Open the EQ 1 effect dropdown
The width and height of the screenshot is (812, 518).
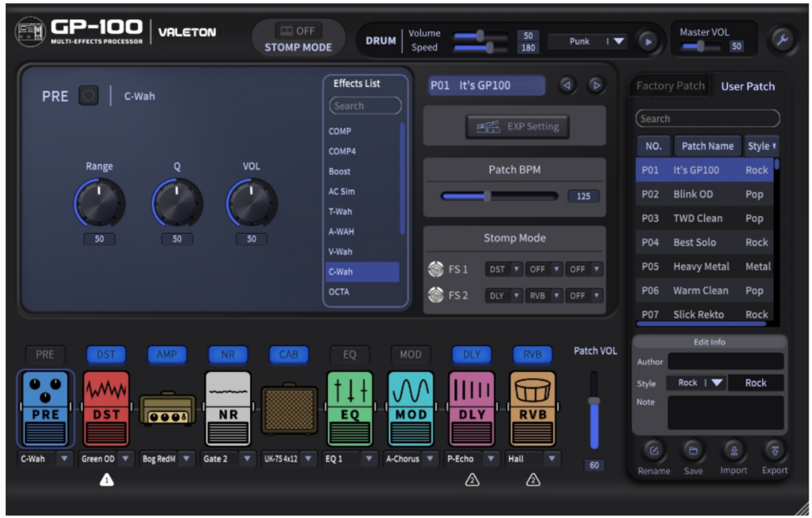click(x=350, y=459)
